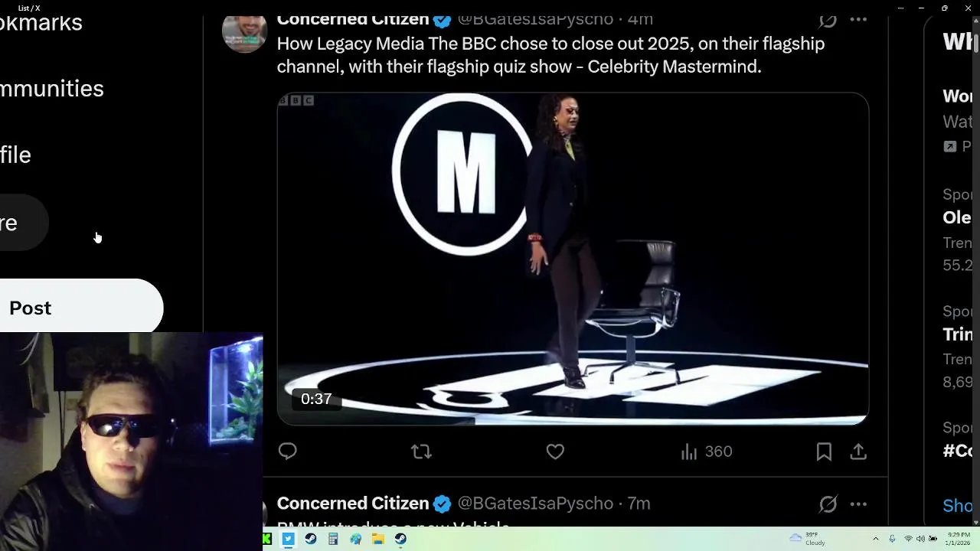
Task: Show hidden system tray icons
Action: click(x=876, y=539)
